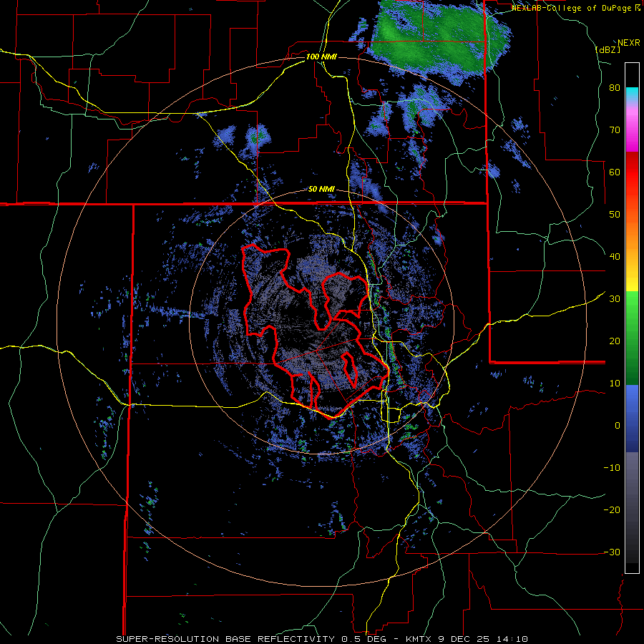Click the "40" value on dBZ scale

(615, 257)
